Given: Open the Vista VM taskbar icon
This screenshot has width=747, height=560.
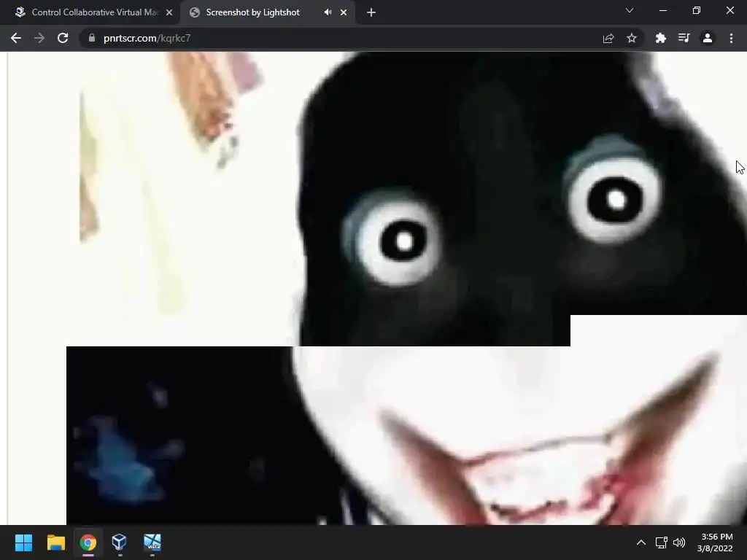Looking at the screenshot, I should [152, 542].
